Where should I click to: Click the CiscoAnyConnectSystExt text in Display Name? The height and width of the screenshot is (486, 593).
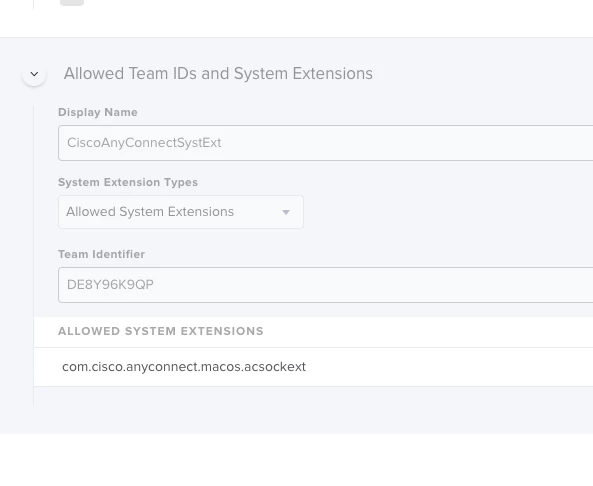click(144, 143)
